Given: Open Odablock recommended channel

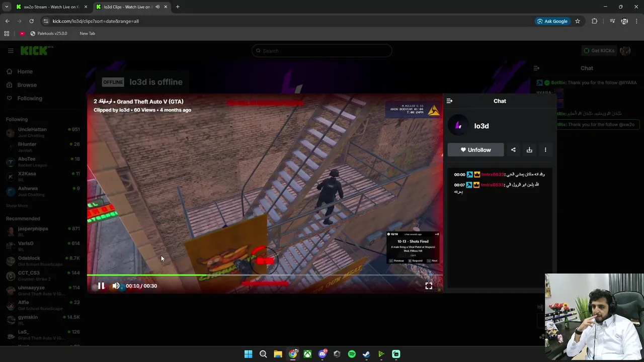Looking at the screenshot, I should pyautogui.click(x=43, y=261).
